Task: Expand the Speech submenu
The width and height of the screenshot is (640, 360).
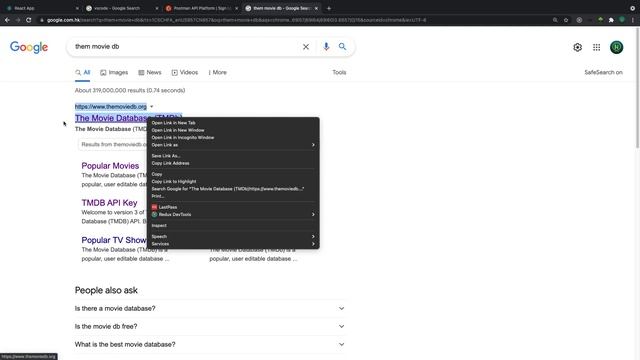Action: pyautogui.click(x=233, y=237)
